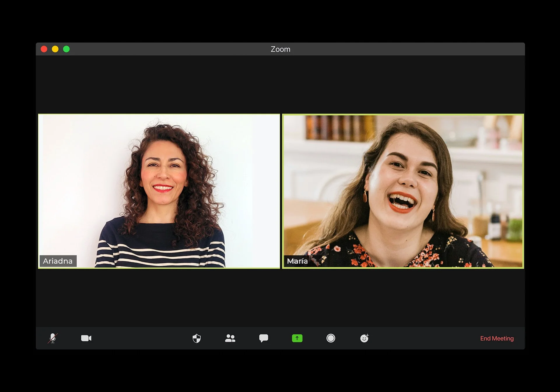Click the Ariadna name label

[58, 261]
